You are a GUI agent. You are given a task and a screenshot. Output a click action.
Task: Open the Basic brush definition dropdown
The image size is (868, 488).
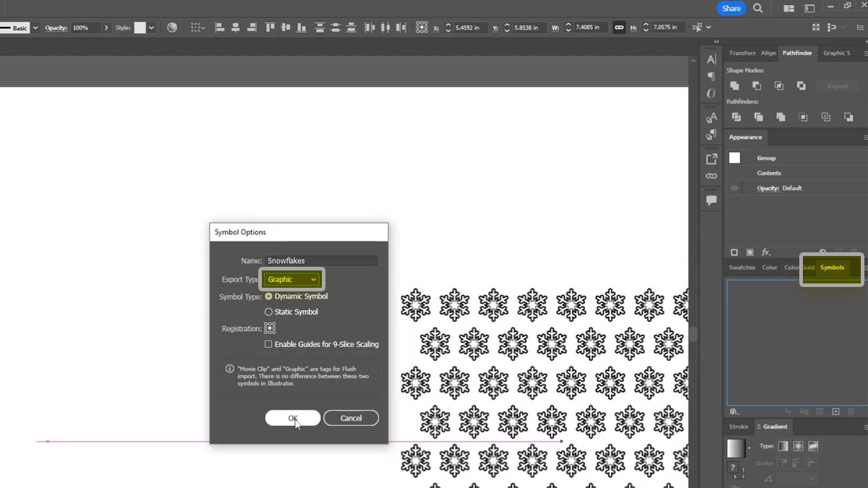(x=34, y=27)
